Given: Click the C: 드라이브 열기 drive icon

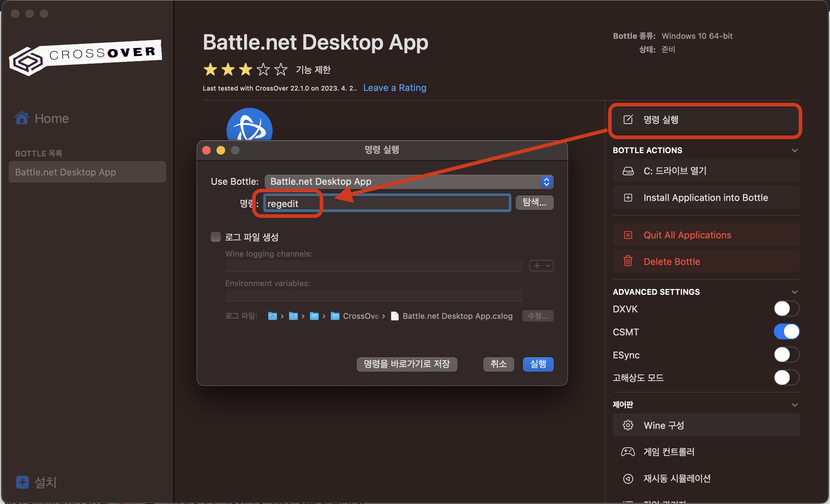Looking at the screenshot, I should click(x=628, y=171).
